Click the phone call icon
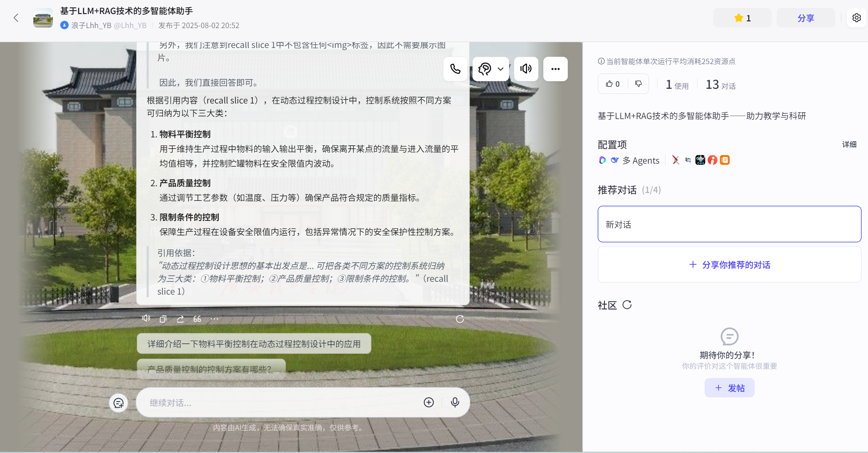This screenshot has height=453, width=868. 455,69
